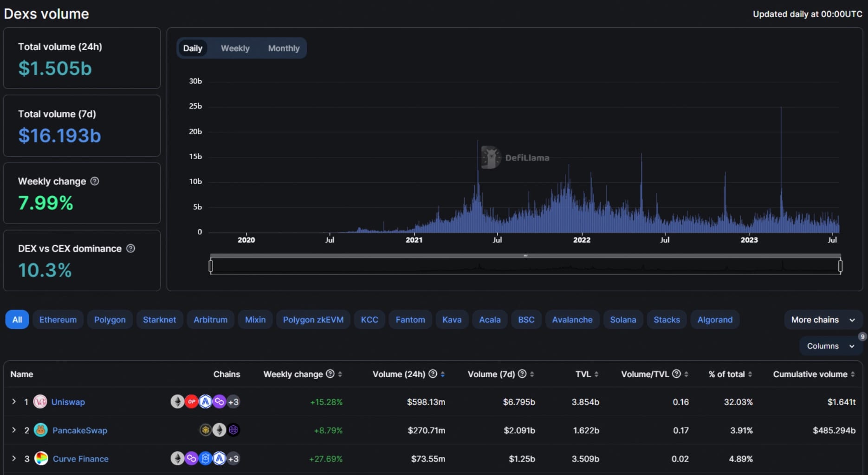Open the PancakeSwap protocol link

click(80, 430)
